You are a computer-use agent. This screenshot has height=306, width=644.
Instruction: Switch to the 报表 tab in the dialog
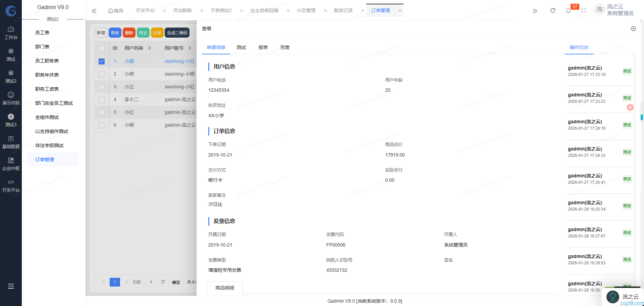coord(263,47)
